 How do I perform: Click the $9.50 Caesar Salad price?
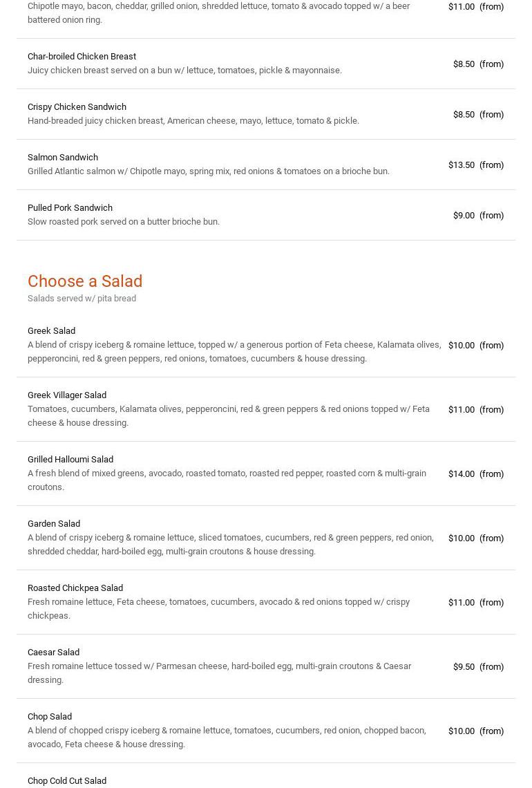coord(464,667)
